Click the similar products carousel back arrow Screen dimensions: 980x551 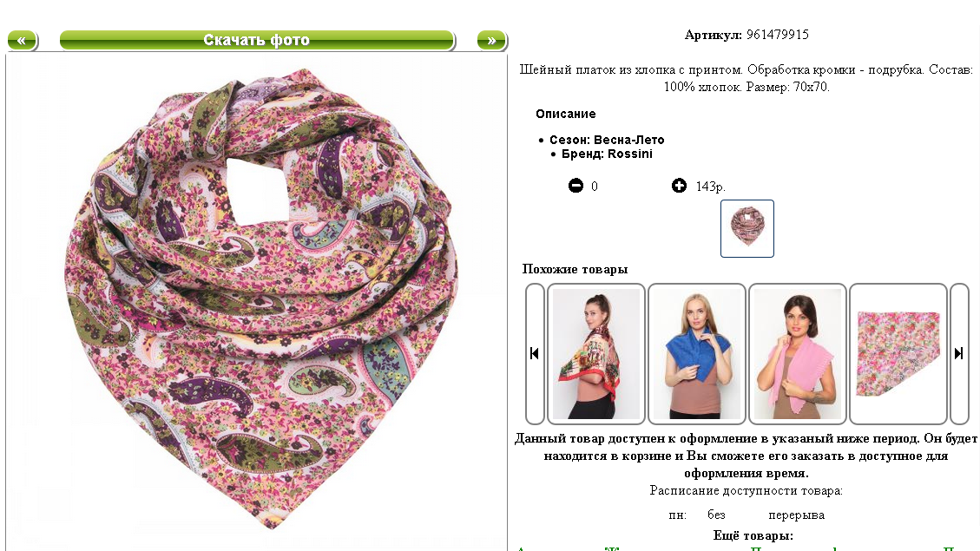pyautogui.click(x=535, y=353)
